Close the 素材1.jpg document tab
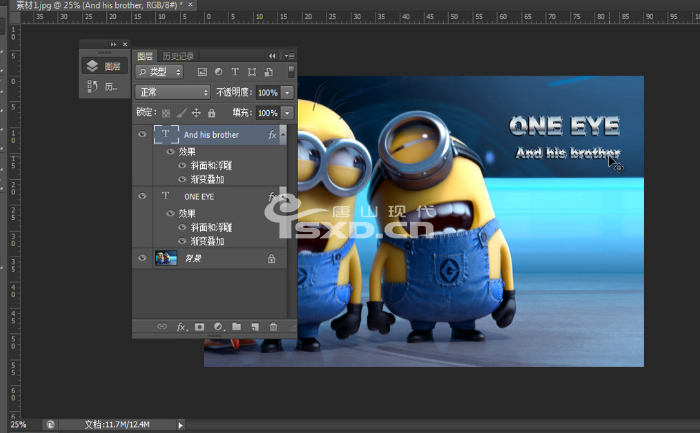This screenshot has width=700, height=433. [191, 5]
